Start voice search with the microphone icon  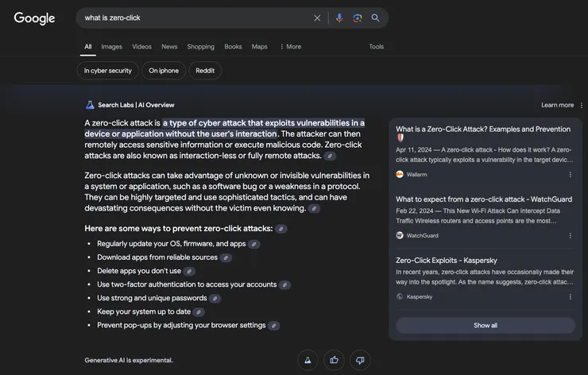coord(339,18)
